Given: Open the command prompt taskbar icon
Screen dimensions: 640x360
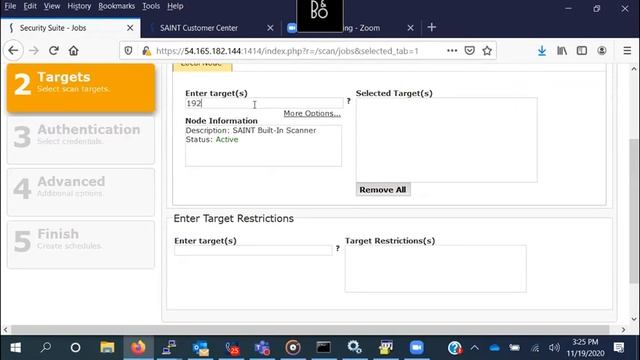Looking at the screenshot, I should (324, 347).
